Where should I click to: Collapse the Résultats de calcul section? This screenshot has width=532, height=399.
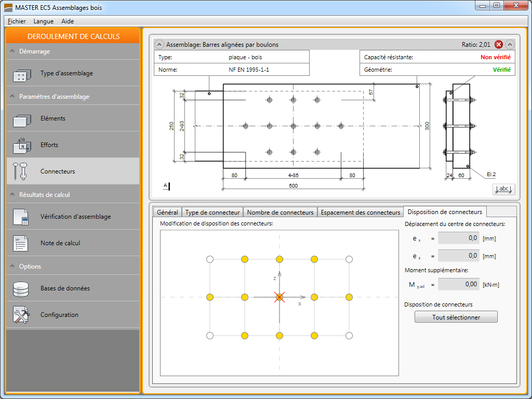click(x=12, y=194)
